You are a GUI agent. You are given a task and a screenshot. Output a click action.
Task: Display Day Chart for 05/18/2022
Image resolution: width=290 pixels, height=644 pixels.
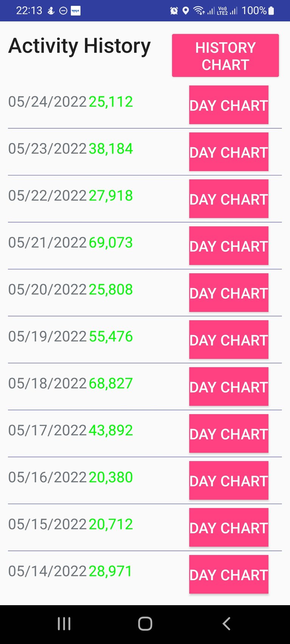pos(228,386)
